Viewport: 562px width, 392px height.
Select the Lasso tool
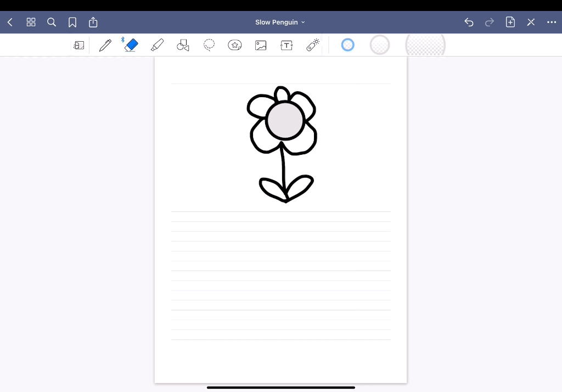(209, 45)
